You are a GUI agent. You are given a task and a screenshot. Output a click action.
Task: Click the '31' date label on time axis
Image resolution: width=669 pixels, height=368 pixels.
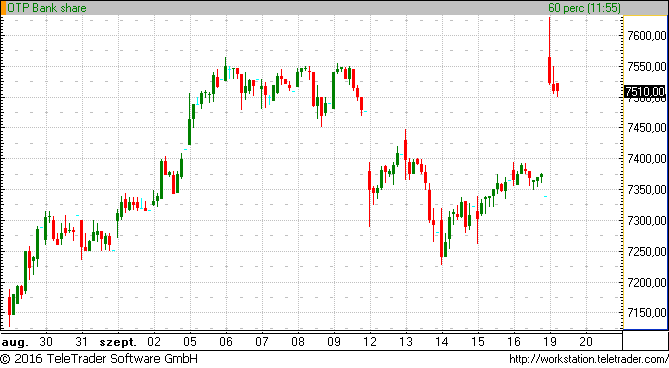tap(81, 342)
